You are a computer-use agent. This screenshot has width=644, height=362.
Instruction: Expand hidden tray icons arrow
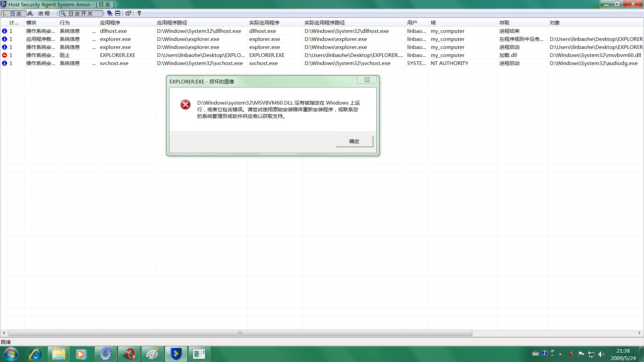[560, 354]
